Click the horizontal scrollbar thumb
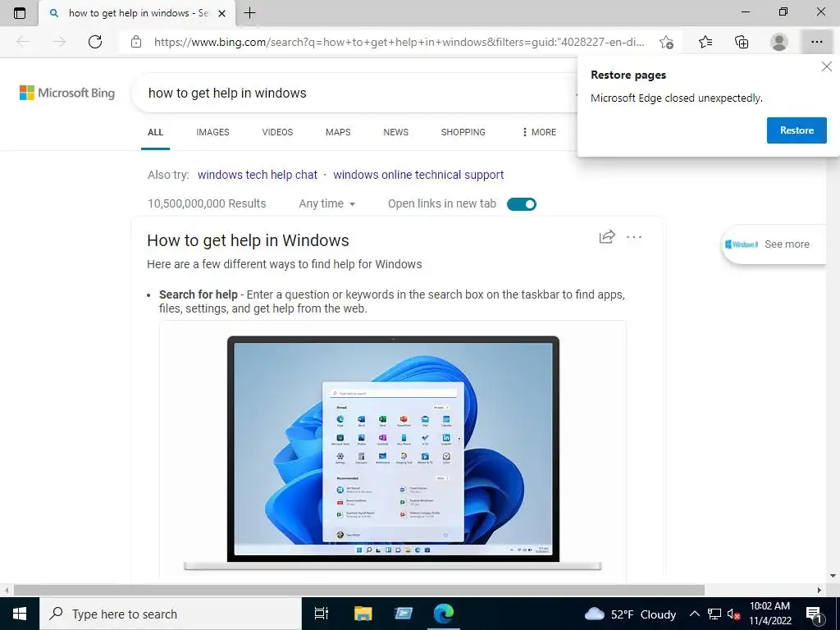This screenshot has width=840, height=630. pos(359,590)
